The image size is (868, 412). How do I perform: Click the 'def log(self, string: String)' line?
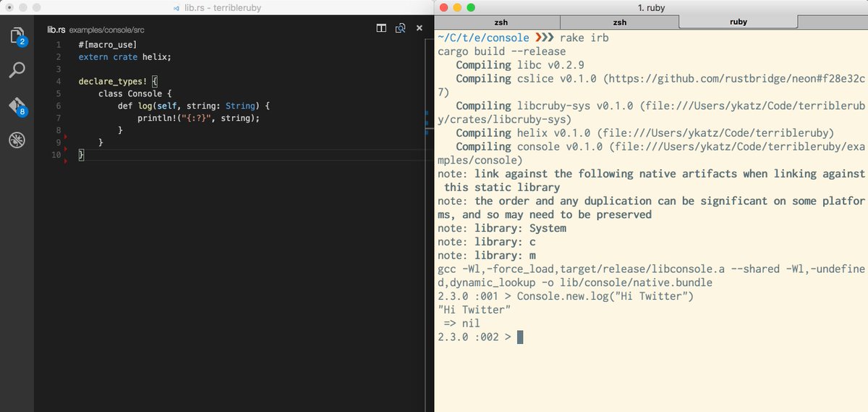coord(193,106)
